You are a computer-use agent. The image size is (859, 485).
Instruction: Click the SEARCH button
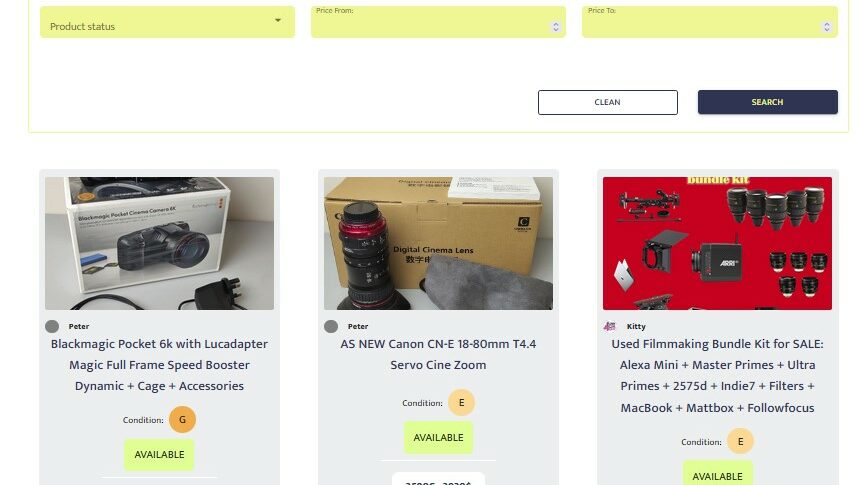coord(768,102)
